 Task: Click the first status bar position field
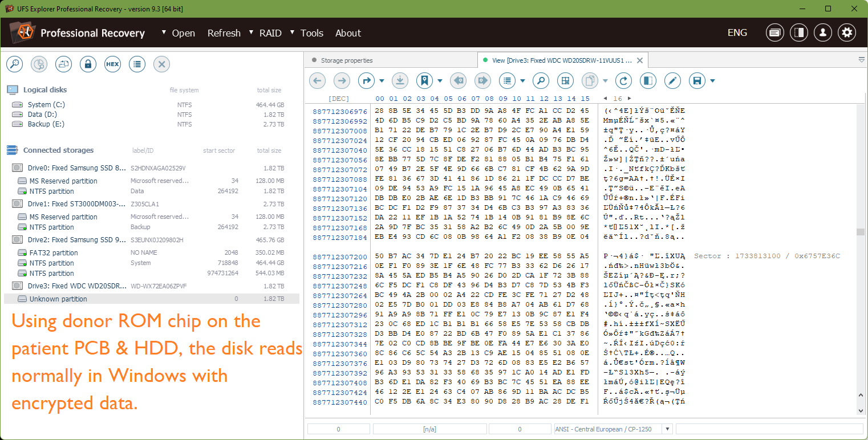pos(338,429)
